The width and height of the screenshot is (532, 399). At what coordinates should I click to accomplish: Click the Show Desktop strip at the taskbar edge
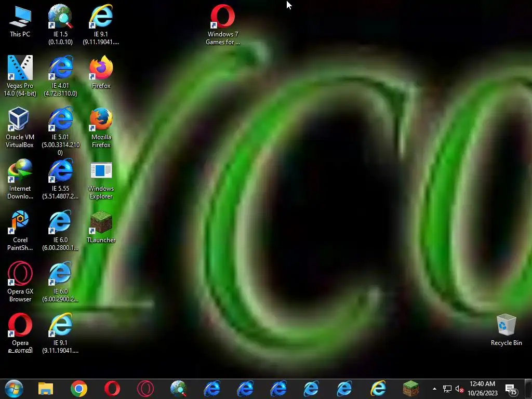tap(528, 389)
